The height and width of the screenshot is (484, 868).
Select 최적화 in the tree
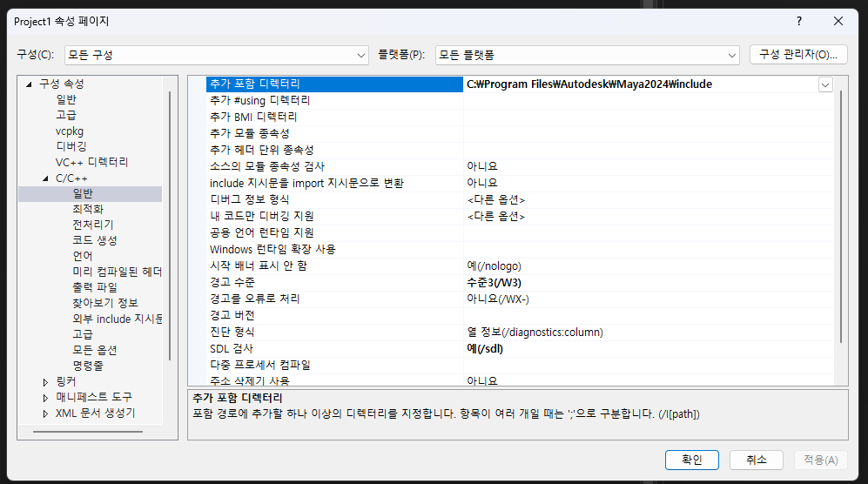coord(88,209)
